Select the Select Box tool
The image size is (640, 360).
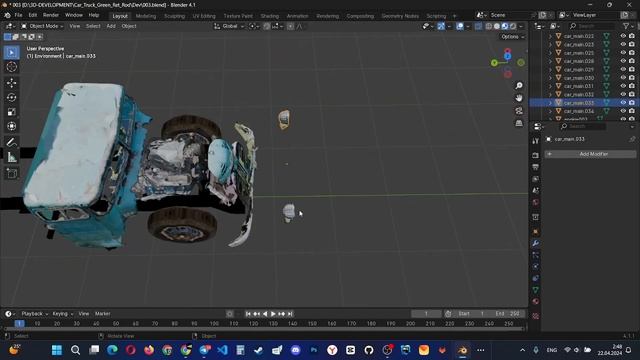click(11, 53)
